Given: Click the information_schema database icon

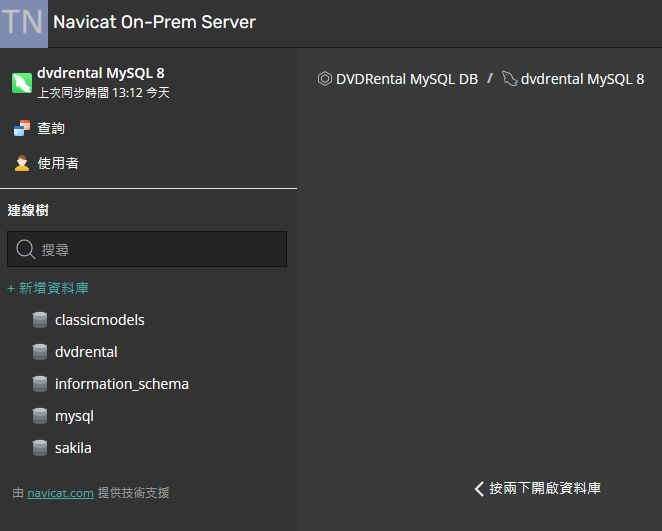Looking at the screenshot, I should coord(40,384).
